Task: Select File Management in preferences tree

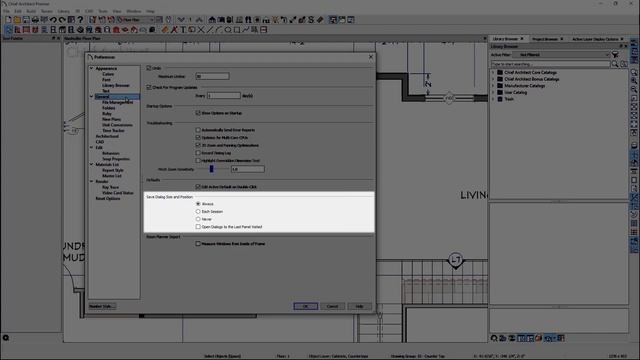Action: point(118,102)
